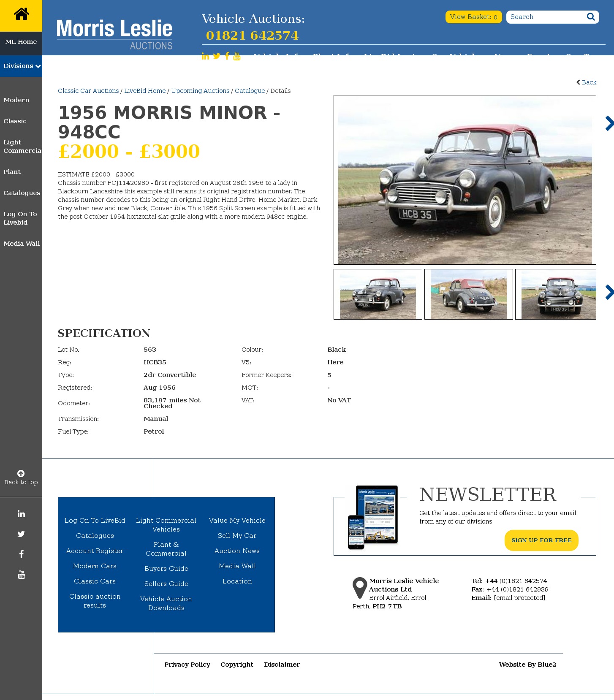Select first car thumbnail
Viewport: 614px width, 700px height.
(x=378, y=294)
